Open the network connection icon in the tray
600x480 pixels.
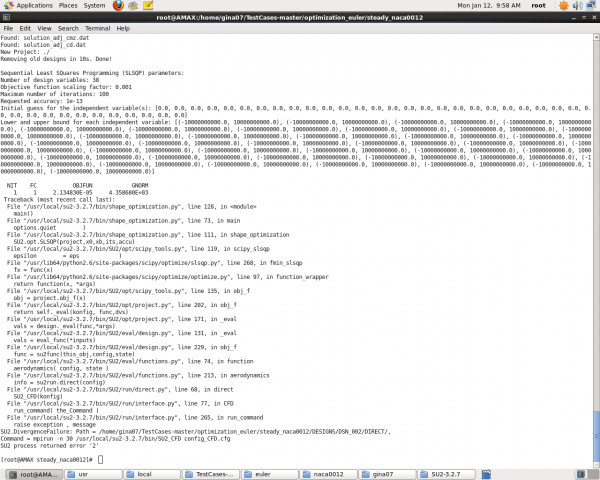pyautogui.click(x=592, y=5)
